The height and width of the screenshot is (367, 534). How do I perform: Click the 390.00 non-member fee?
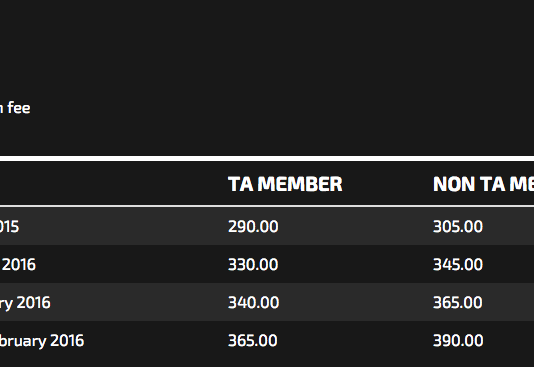pyautogui.click(x=458, y=341)
